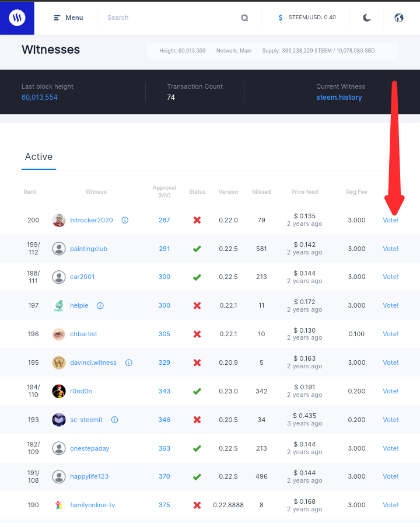Screen dimensions: 420x523
Task: Open happylife123 witness profile
Action: pos(89,477)
